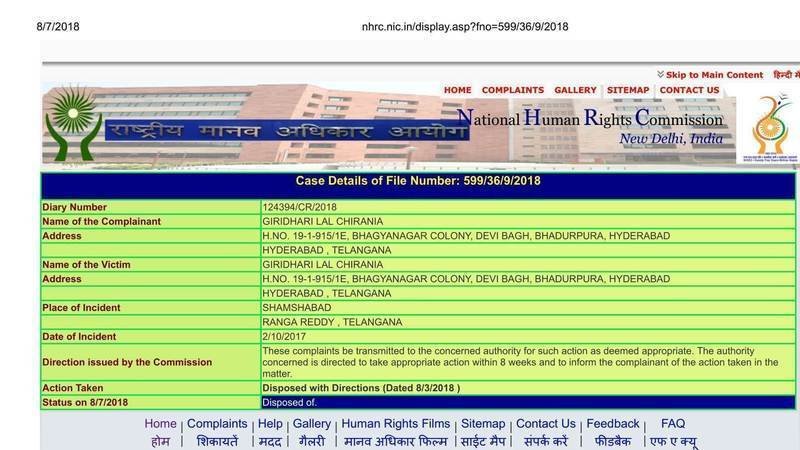Go to GALLERY in the top navigation
The width and height of the screenshot is (800, 450).
(575, 90)
